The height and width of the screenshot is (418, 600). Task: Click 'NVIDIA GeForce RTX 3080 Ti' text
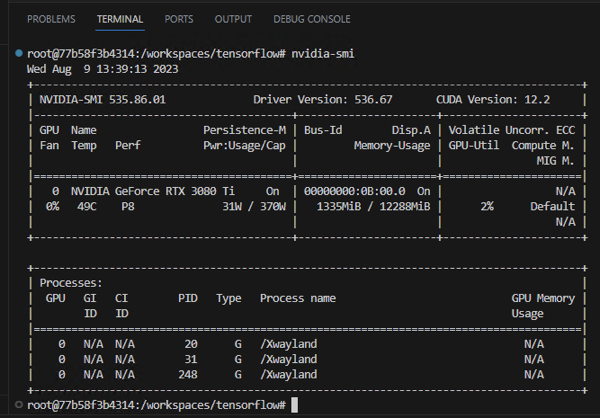(x=153, y=191)
